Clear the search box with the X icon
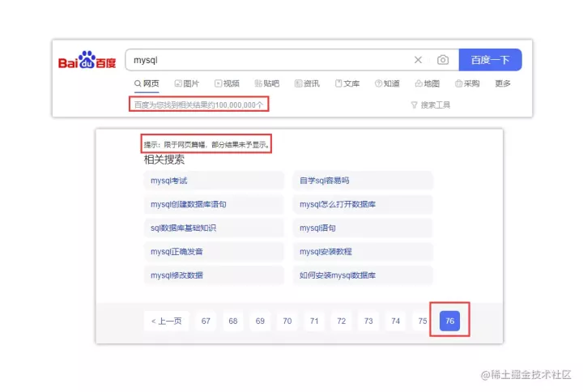This screenshot has width=583, height=392. point(418,60)
